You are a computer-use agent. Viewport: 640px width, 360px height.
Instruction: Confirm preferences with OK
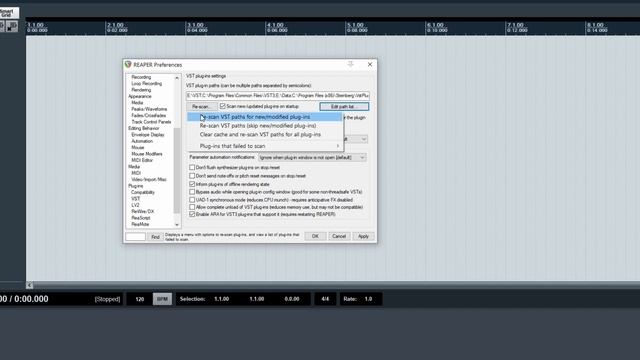coord(315,236)
